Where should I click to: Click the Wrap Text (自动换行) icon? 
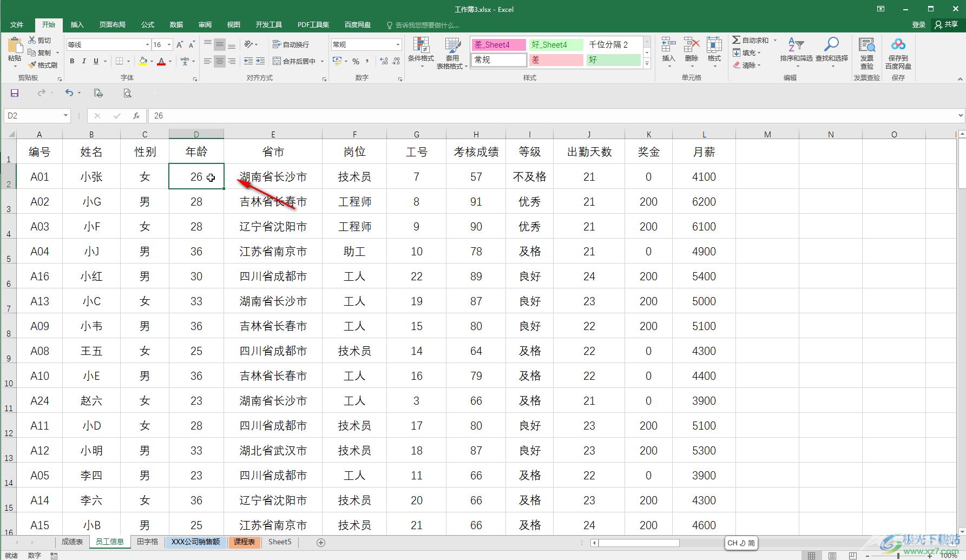[x=277, y=44]
